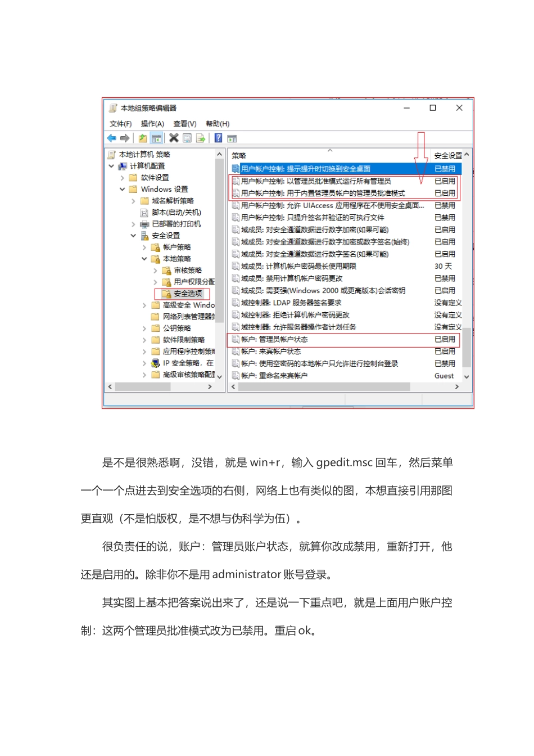Select the 网络列表管理器 tree item
Screen dimensions: 534x756
189,317
